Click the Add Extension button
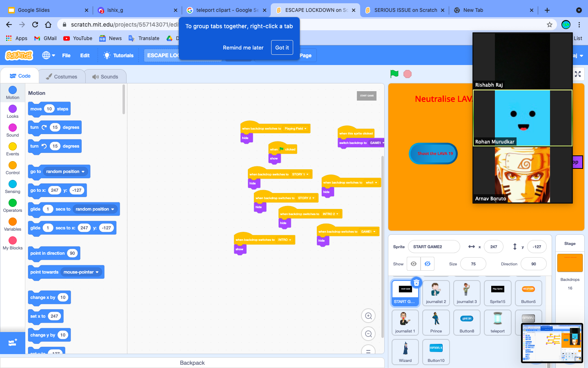This screenshot has height=368, width=588. click(13, 343)
